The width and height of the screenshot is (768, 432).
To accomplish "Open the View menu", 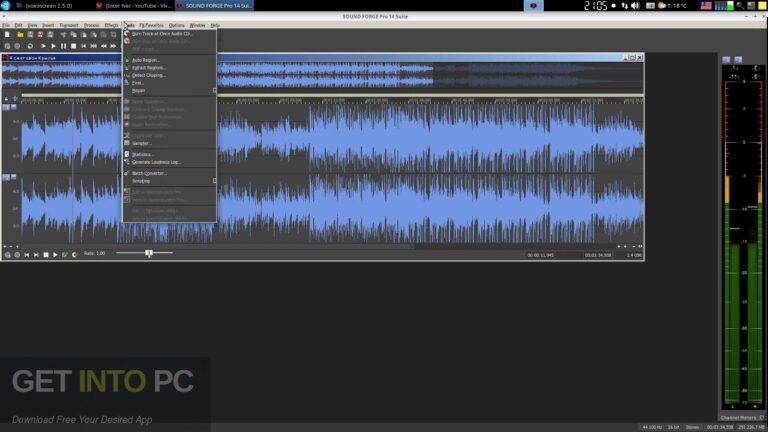I will click(32, 25).
